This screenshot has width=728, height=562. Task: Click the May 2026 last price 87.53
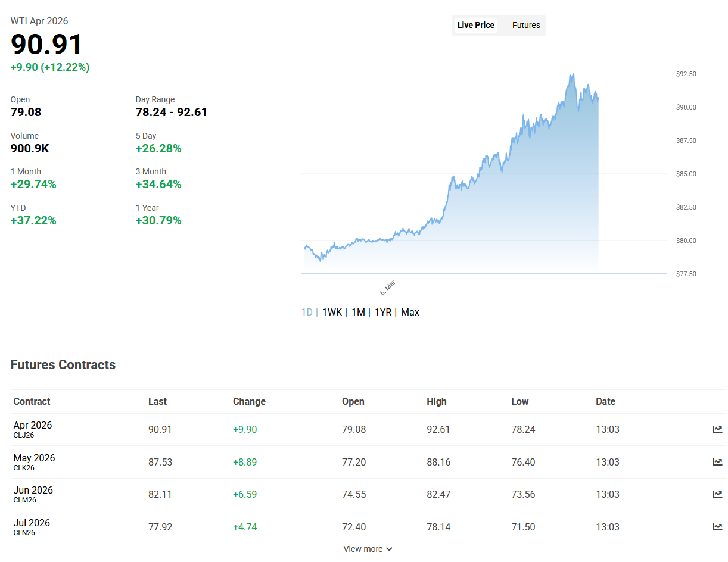point(160,462)
